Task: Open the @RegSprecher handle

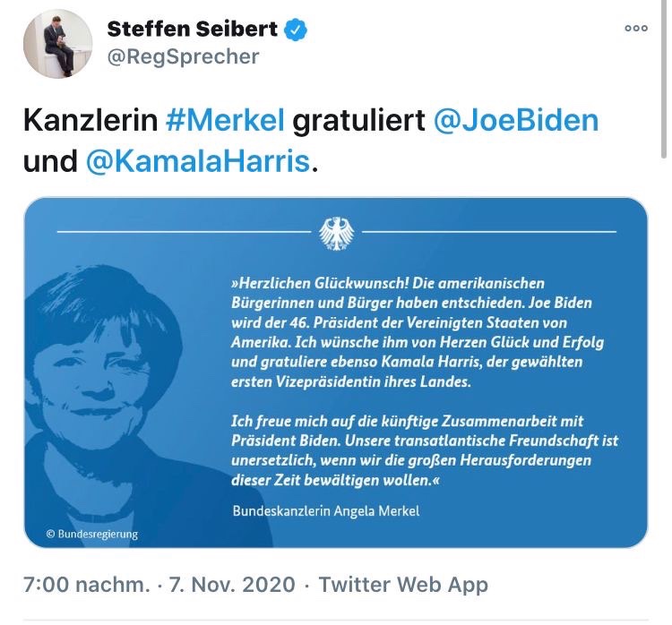Action: pyautogui.click(x=183, y=56)
